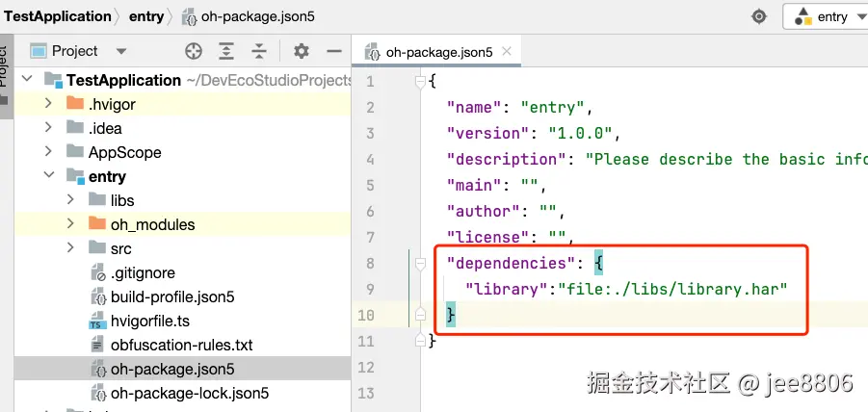Open the Project view selector dropdown

click(120, 51)
